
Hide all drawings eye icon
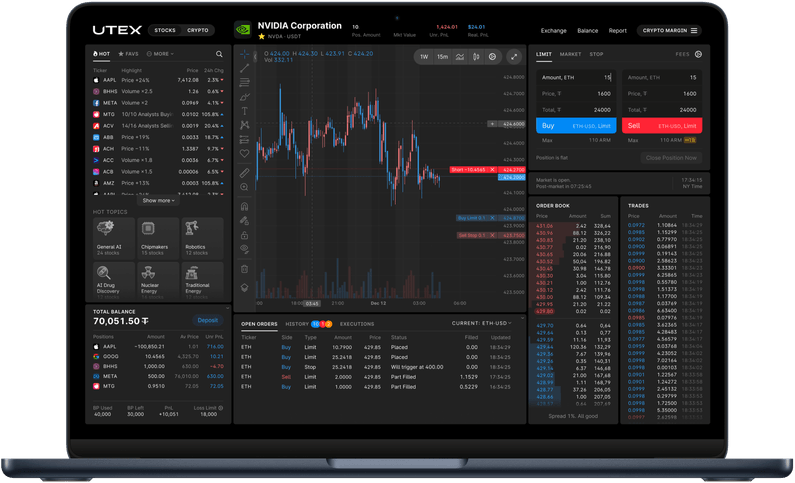244,249
